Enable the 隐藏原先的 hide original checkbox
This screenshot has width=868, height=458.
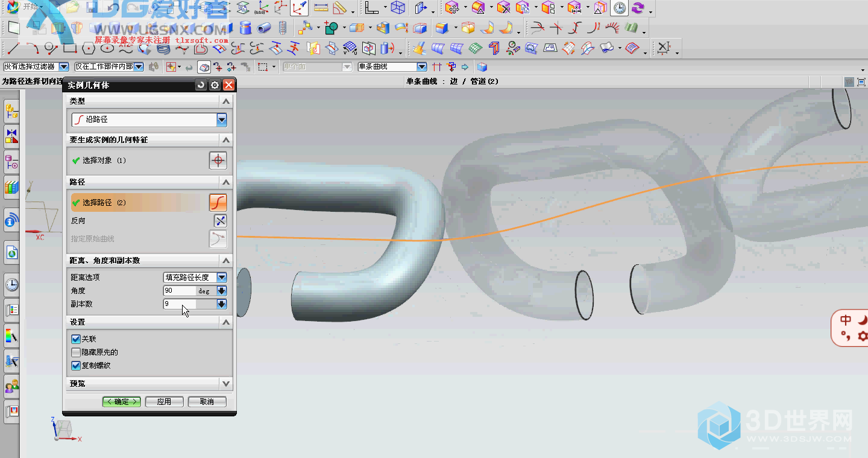pyautogui.click(x=76, y=352)
